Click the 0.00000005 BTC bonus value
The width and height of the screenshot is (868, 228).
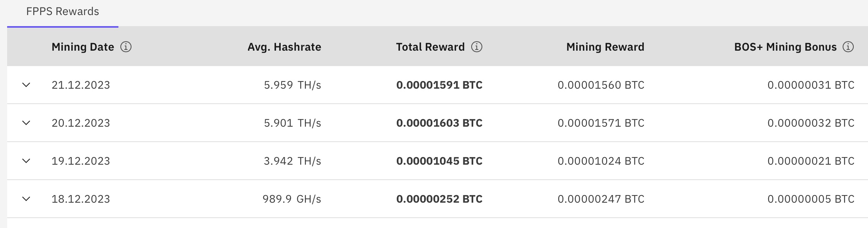point(811,199)
